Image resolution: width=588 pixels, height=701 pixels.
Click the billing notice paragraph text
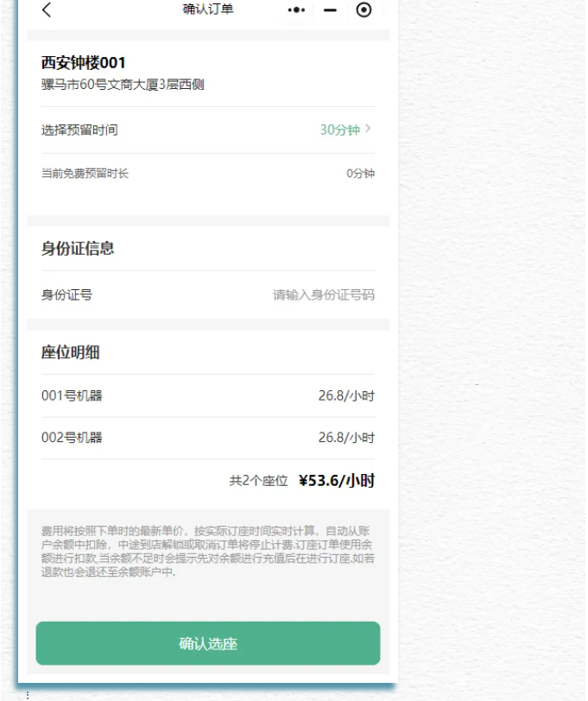[207, 551]
